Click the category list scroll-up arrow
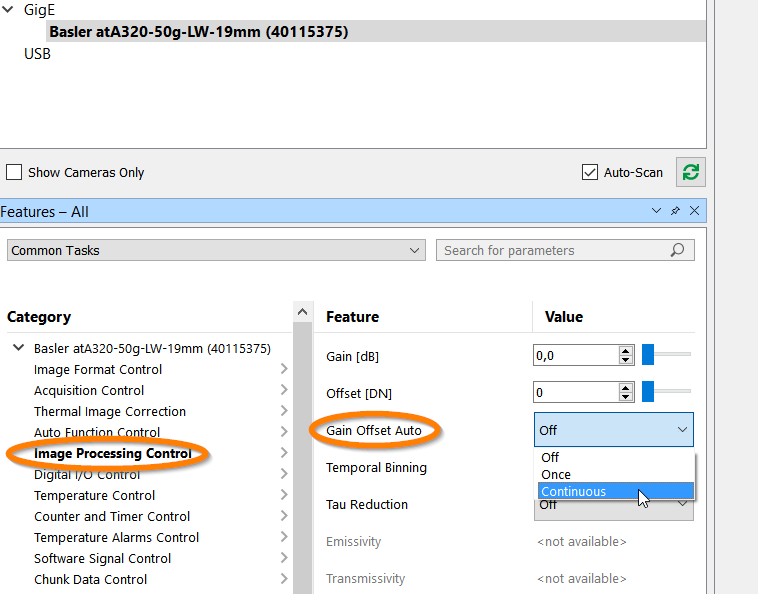The width and height of the screenshot is (758, 594). point(303,312)
